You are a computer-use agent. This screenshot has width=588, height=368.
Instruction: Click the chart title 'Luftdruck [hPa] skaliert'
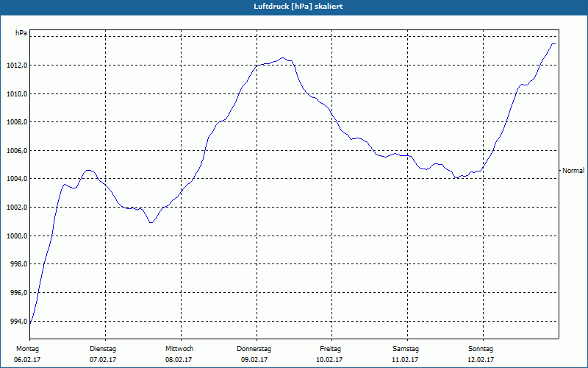tap(298, 7)
